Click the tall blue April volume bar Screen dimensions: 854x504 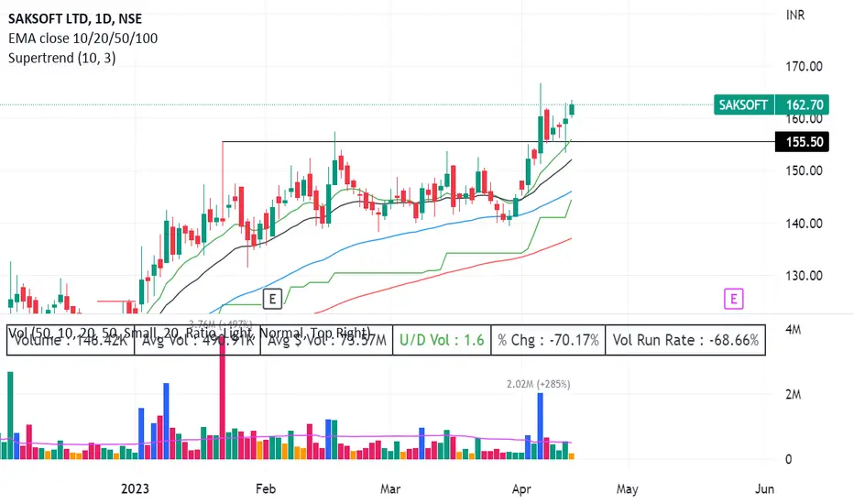pos(541,425)
